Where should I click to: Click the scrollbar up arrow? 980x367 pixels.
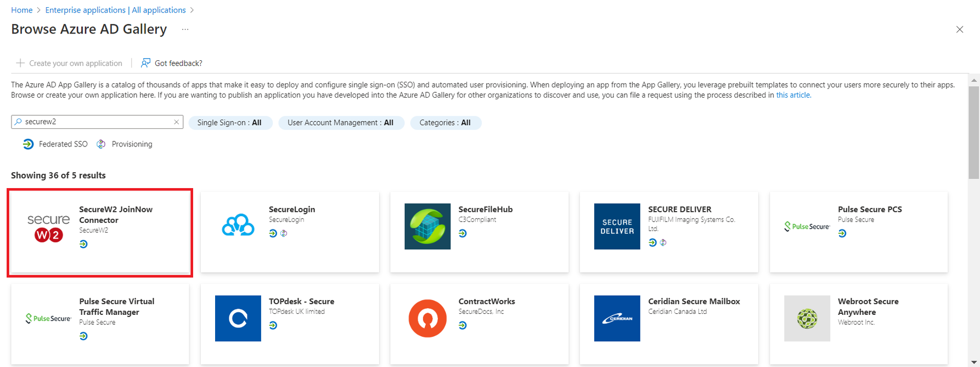point(974,80)
